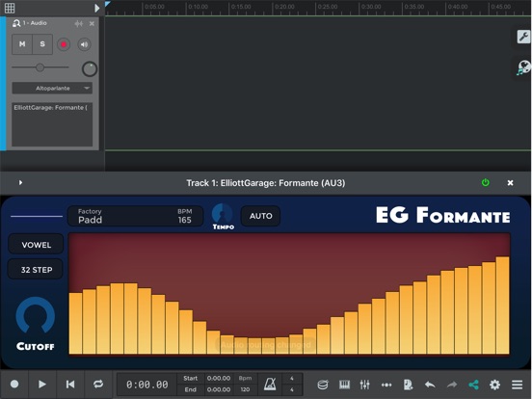Open the track 1 Audio instrument icon

click(16, 23)
